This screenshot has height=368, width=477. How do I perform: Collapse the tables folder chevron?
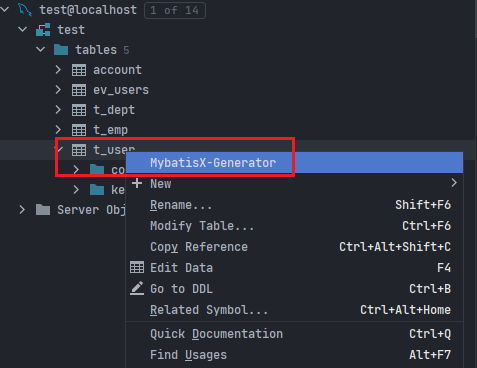coord(41,50)
